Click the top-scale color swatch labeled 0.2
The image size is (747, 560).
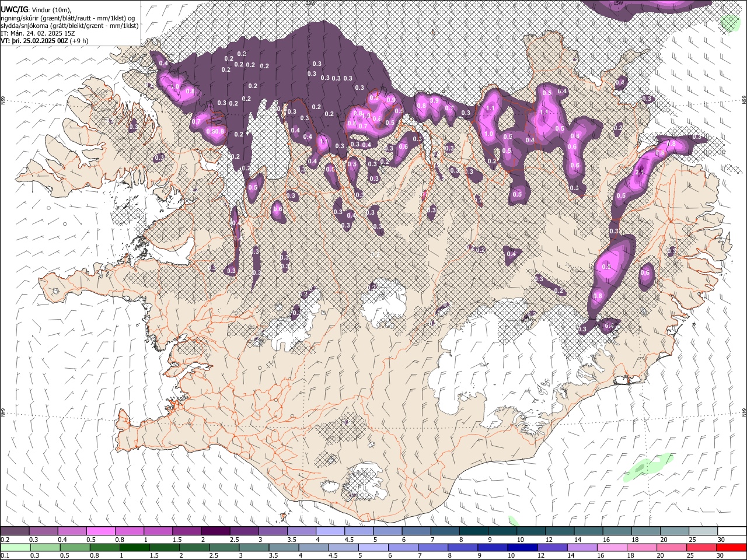pyautogui.click(x=15, y=531)
